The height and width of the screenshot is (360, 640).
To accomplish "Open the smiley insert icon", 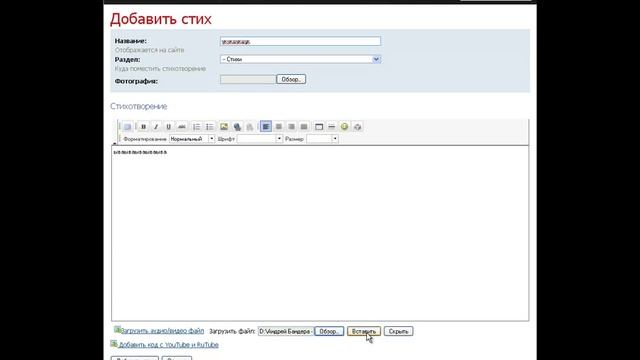I will 344,127.
